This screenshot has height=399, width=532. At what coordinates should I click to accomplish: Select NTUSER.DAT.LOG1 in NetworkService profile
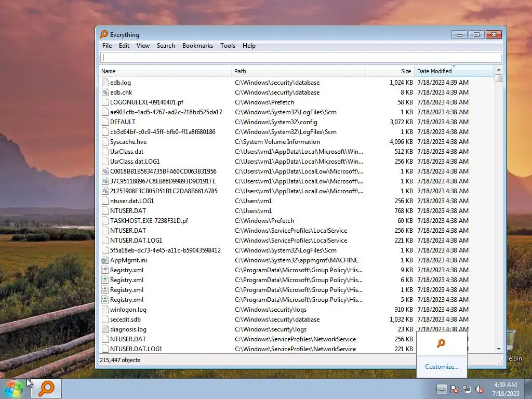[136, 349]
